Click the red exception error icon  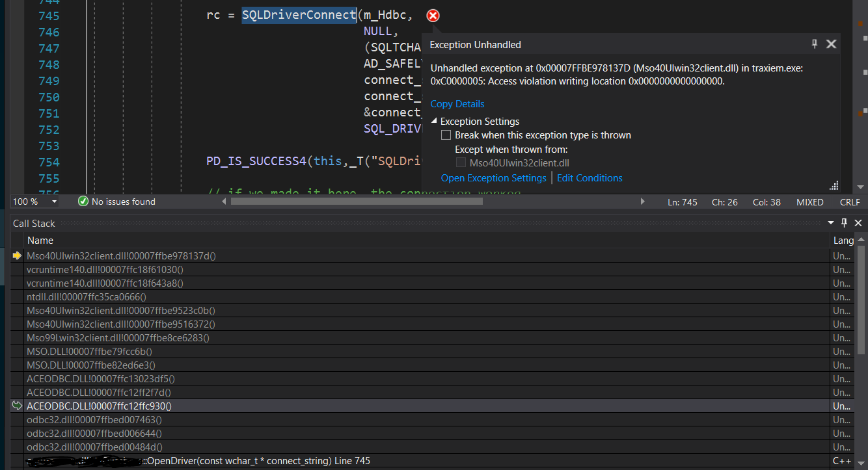(x=433, y=16)
